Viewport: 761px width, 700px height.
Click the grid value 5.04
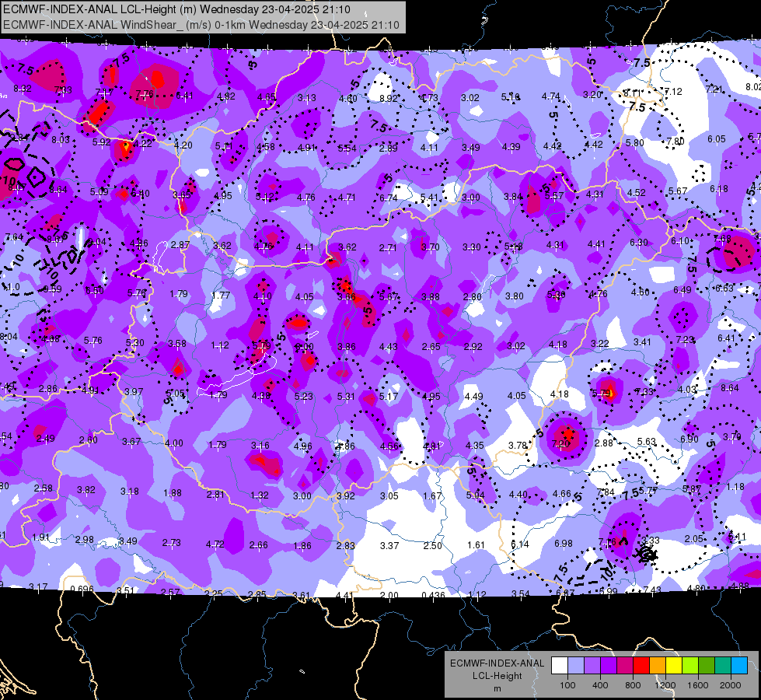tap(475, 495)
